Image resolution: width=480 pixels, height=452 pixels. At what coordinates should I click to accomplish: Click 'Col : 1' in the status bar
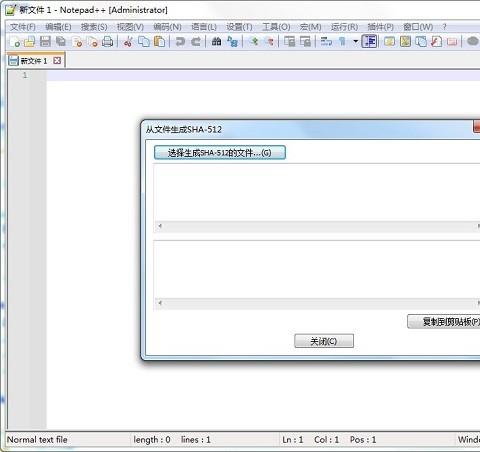(326, 440)
